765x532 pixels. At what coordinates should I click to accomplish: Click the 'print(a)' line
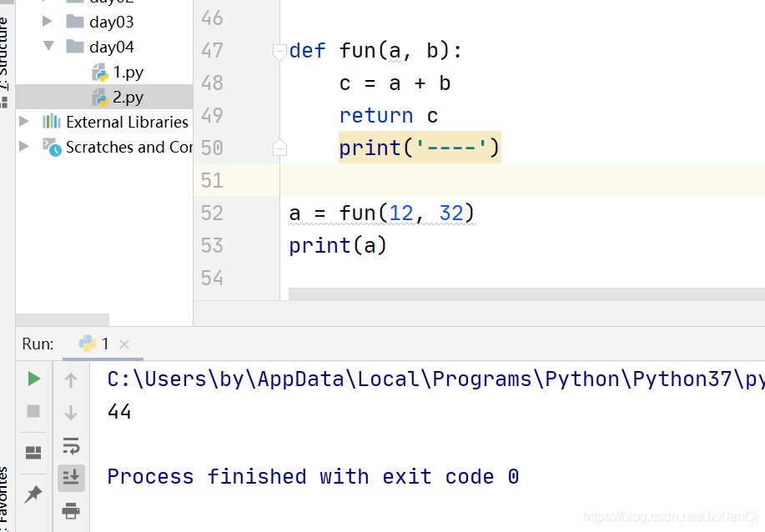(338, 245)
